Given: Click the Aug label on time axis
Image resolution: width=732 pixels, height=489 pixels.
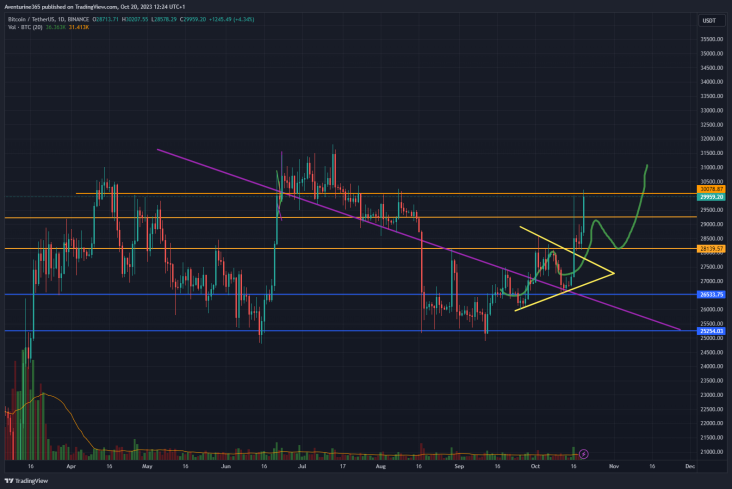Looking at the screenshot, I should (x=380, y=466).
